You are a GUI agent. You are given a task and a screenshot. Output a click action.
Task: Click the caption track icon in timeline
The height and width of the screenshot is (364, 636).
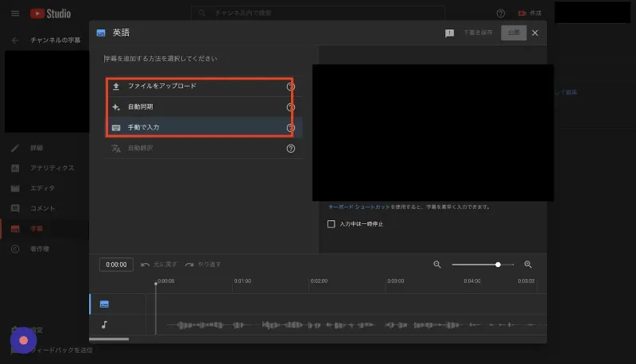pyautogui.click(x=104, y=304)
